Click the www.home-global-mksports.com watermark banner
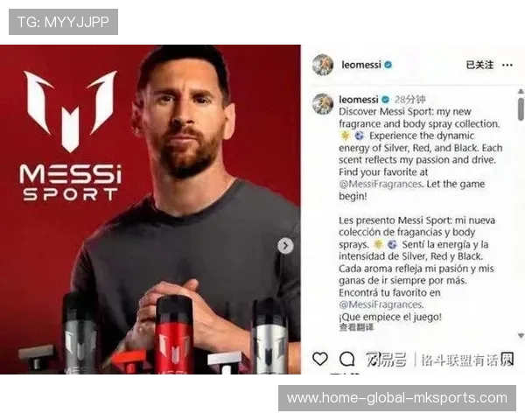 pos(397,398)
